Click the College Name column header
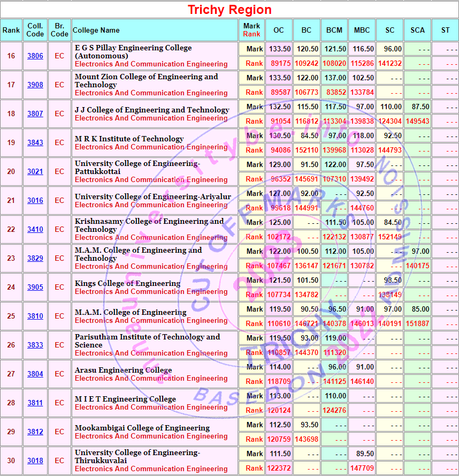The height and width of the screenshot is (476, 459). (96, 30)
